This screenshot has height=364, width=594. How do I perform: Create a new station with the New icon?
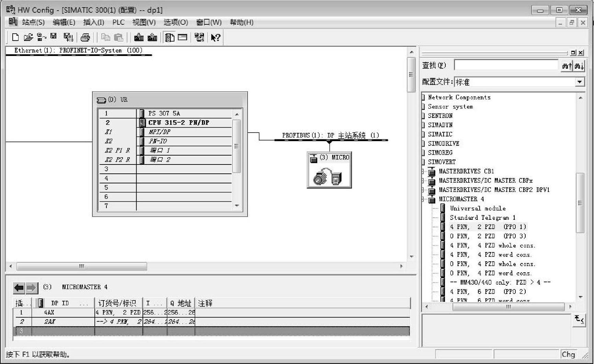tap(15, 37)
